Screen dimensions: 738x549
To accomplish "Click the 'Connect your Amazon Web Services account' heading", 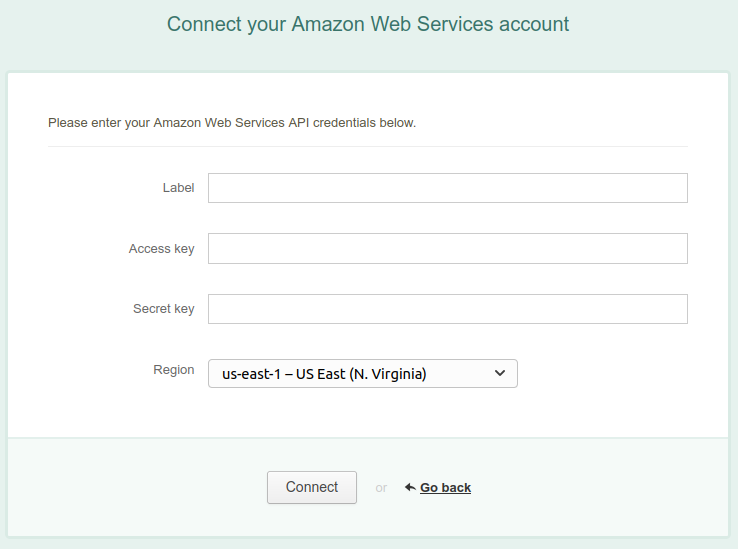I will pos(368,24).
